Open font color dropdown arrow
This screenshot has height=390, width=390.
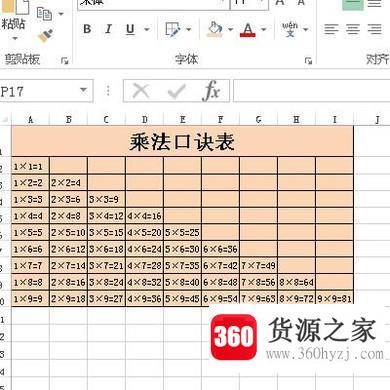pyautogui.click(x=264, y=29)
